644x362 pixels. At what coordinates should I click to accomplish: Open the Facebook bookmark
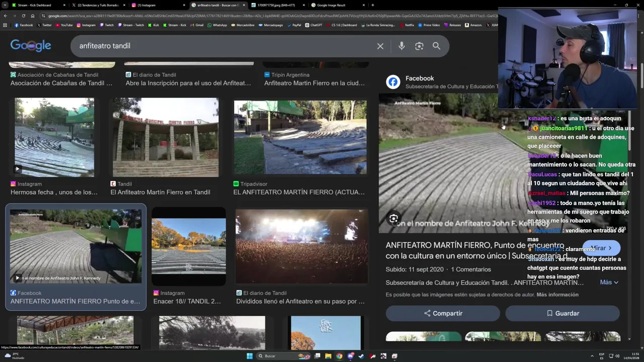[x=24, y=25]
